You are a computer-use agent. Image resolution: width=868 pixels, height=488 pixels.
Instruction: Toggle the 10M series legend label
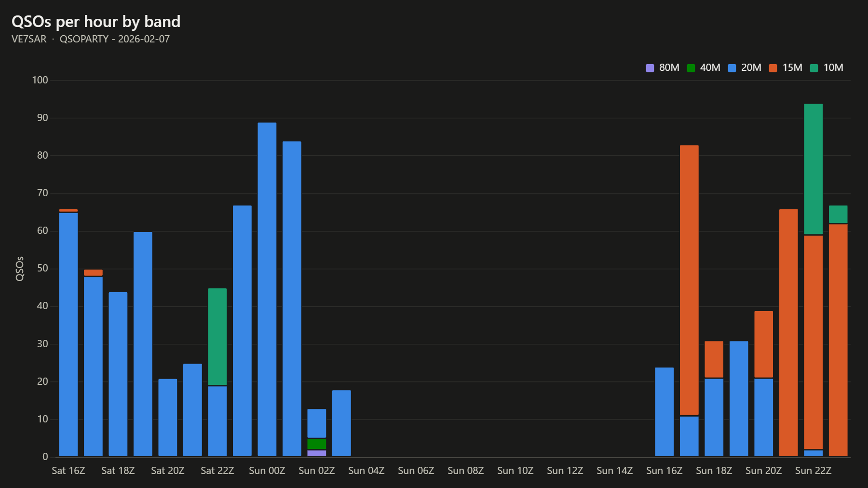(x=833, y=68)
